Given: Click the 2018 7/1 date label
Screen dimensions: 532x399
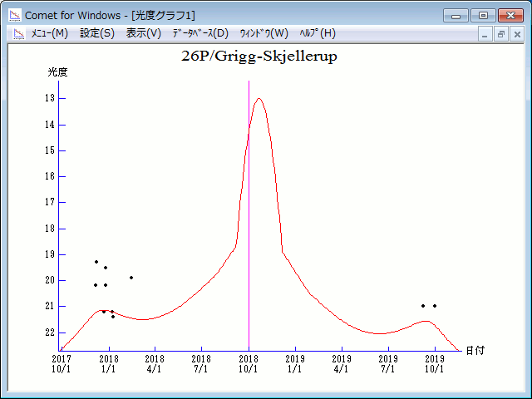Looking at the screenshot, I should (201, 364).
